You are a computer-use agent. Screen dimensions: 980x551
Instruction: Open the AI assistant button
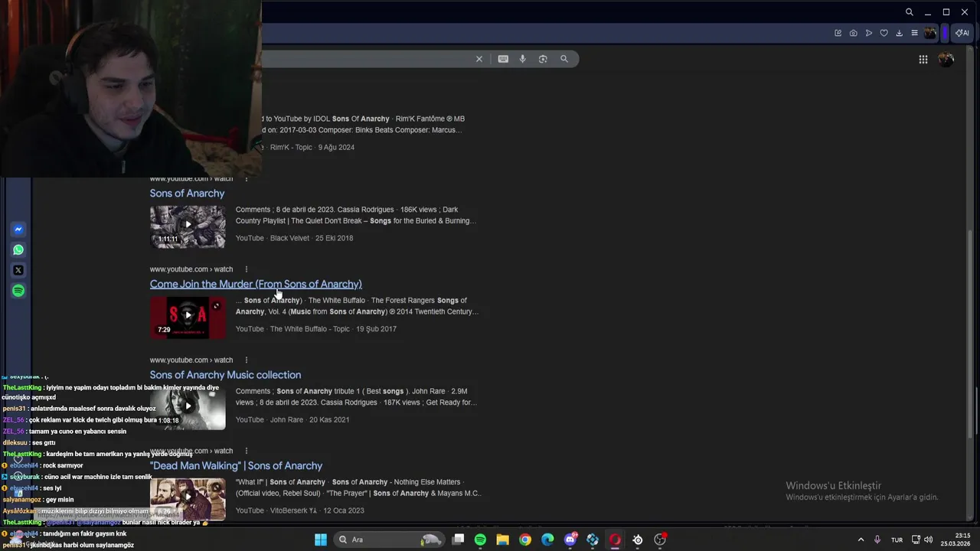click(x=962, y=33)
